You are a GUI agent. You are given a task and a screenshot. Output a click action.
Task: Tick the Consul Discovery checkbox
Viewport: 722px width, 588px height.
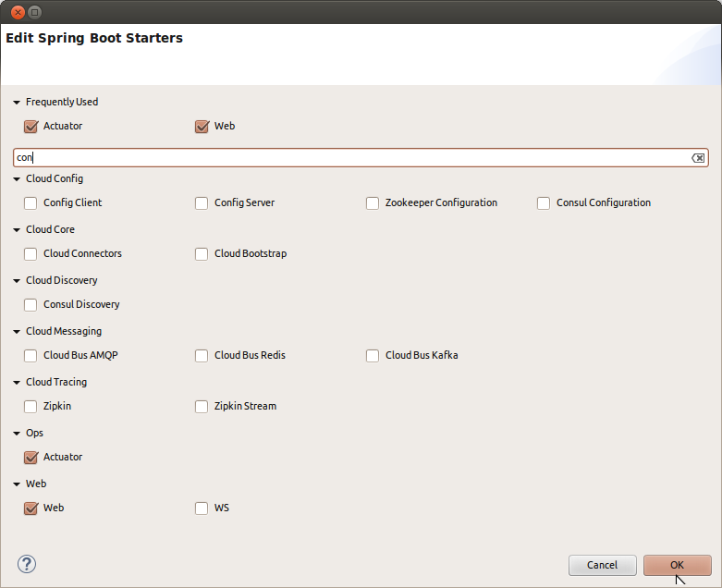pos(31,305)
